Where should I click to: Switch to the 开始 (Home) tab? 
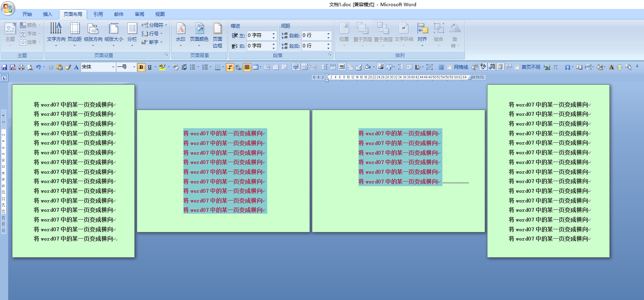tap(27, 14)
